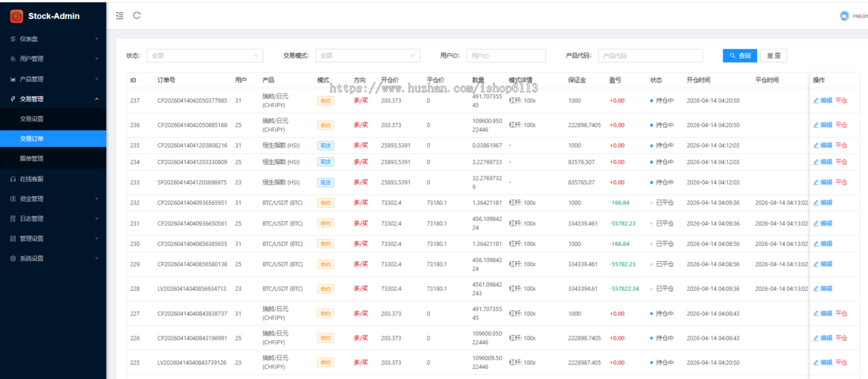Expand the 系统设置 sidebar menu
The image size is (868, 379).
[53, 258]
